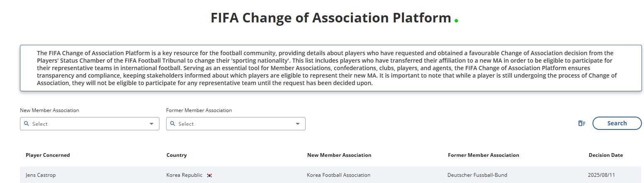Click the 2025/08/11 decision date cell
This screenshot has width=644, height=183.
pos(600,175)
